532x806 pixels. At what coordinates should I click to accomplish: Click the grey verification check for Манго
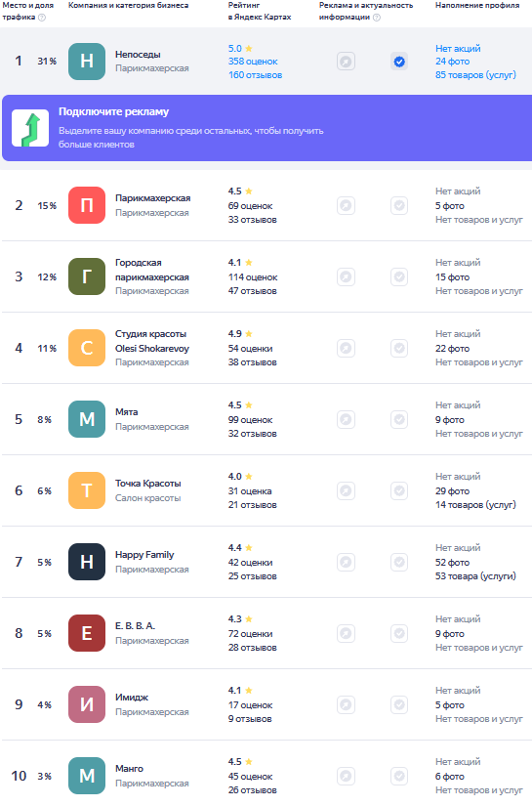[399, 776]
